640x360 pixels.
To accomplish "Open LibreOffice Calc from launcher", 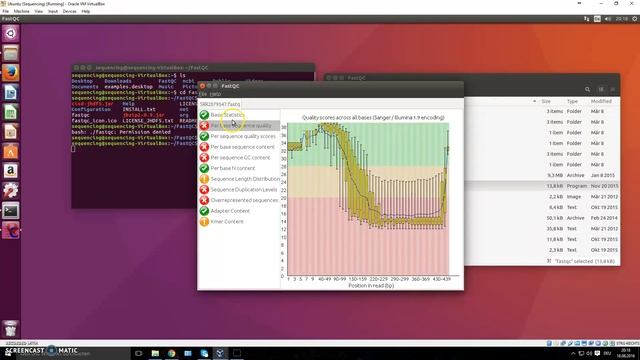I will click(x=11, y=112).
